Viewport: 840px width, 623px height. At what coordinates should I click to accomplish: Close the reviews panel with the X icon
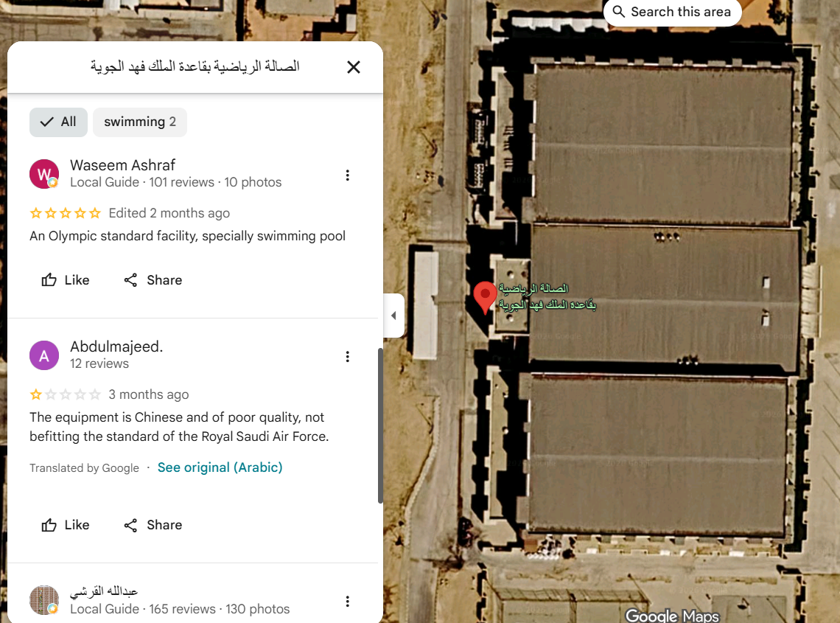pos(353,67)
